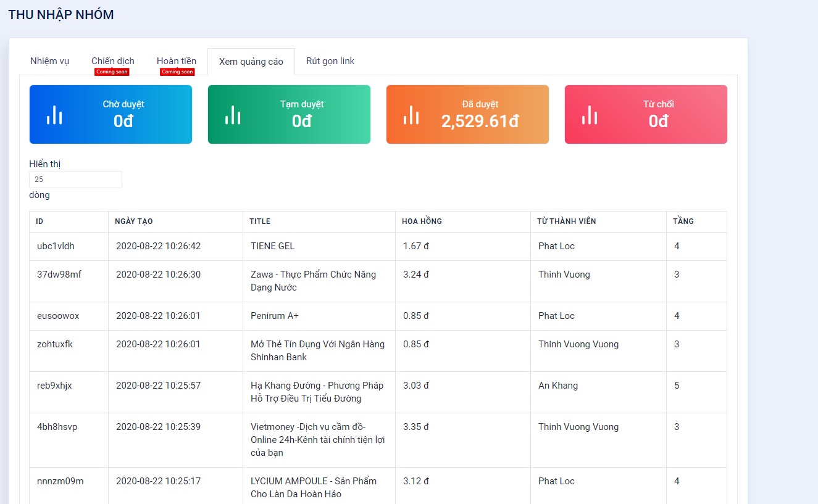The image size is (818, 504).
Task: Click level 5 in the An Khang row
Action: point(677,386)
